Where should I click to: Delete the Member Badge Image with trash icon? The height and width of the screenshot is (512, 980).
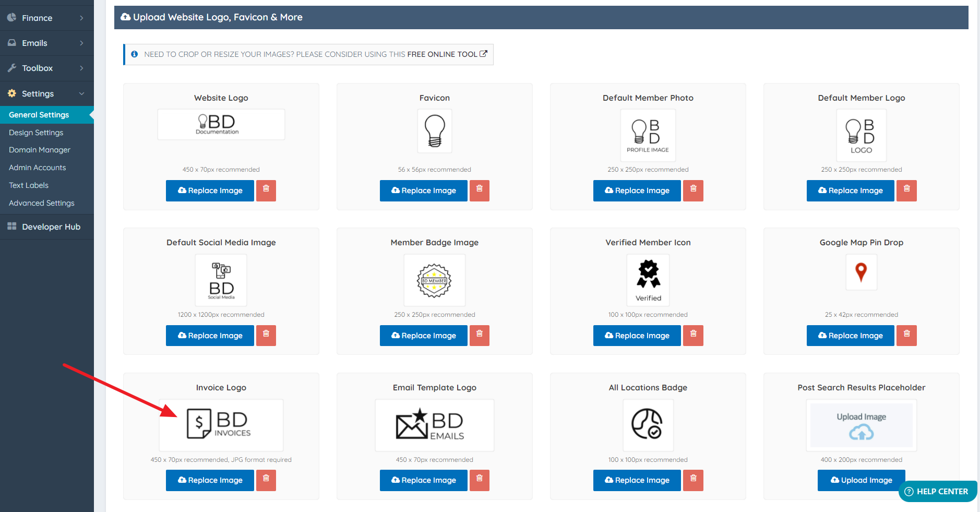click(480, 336)
